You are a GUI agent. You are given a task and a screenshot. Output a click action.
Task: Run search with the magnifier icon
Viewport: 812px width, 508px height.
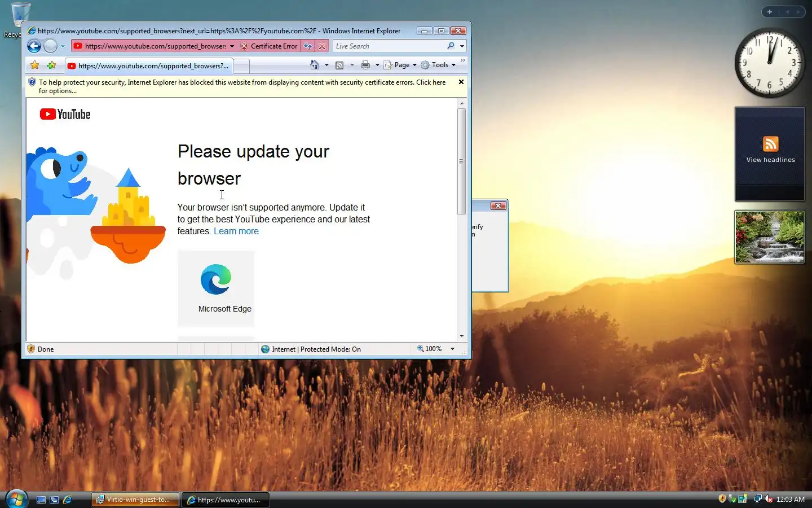(451, 46)
